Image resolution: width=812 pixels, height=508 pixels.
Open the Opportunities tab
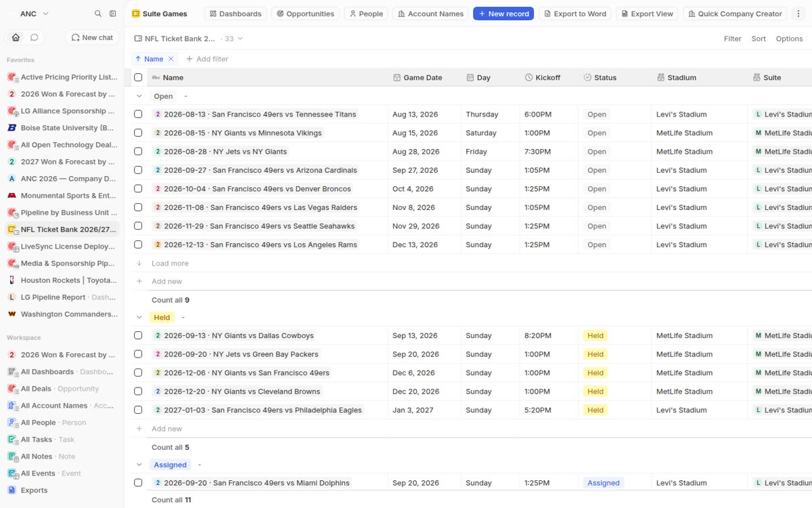(x=305, y=14)
